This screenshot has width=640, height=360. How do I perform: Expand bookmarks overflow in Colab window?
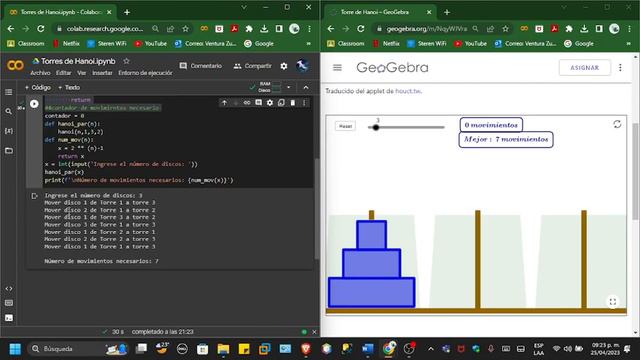tap(309, 43)
